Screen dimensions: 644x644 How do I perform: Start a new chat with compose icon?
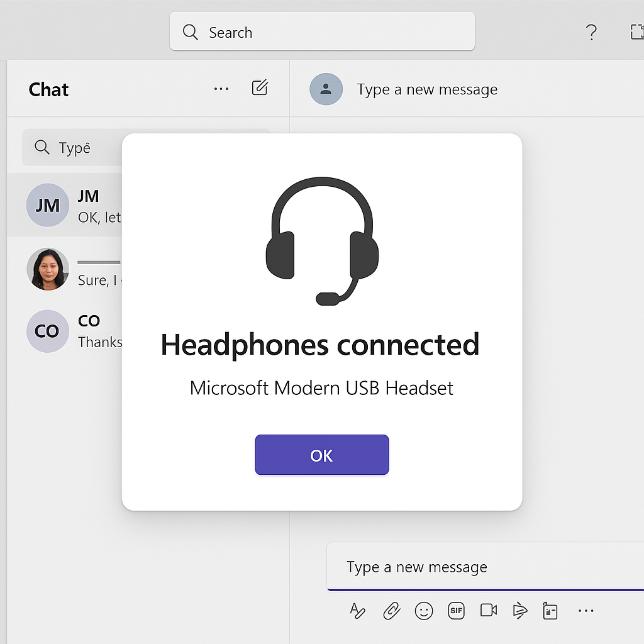click(260, 87)
